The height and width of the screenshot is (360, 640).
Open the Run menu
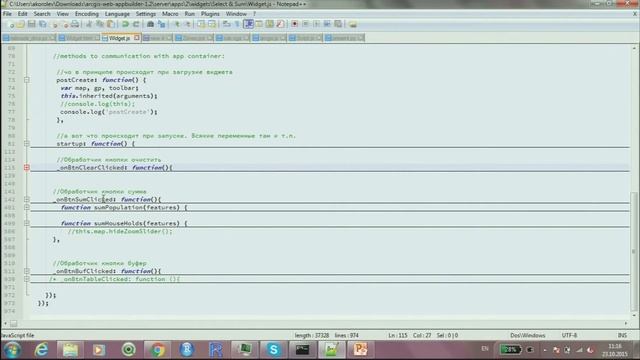pos(190,14)
